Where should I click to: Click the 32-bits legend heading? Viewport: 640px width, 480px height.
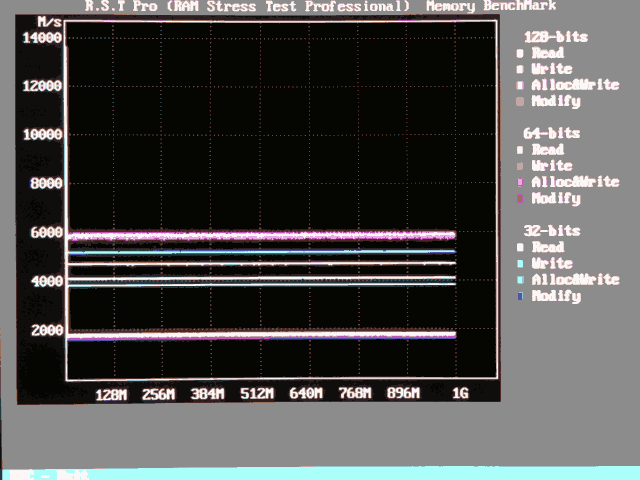point(552,231)
